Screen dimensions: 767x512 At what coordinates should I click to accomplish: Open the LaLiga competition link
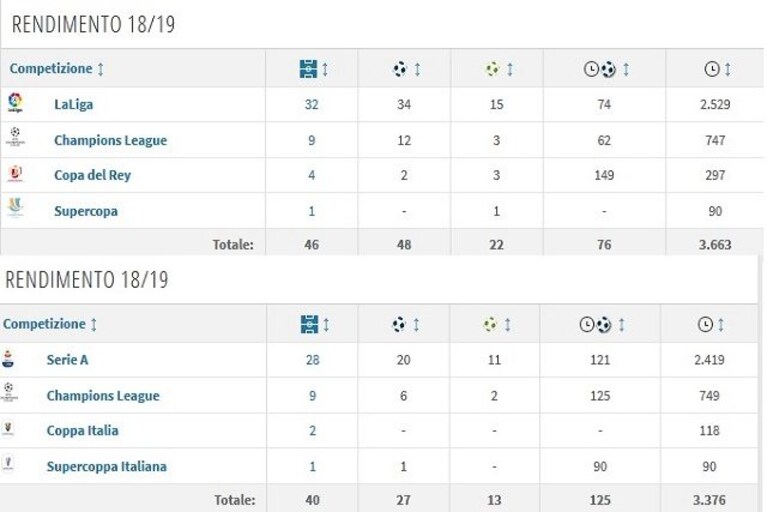point(73,105)
